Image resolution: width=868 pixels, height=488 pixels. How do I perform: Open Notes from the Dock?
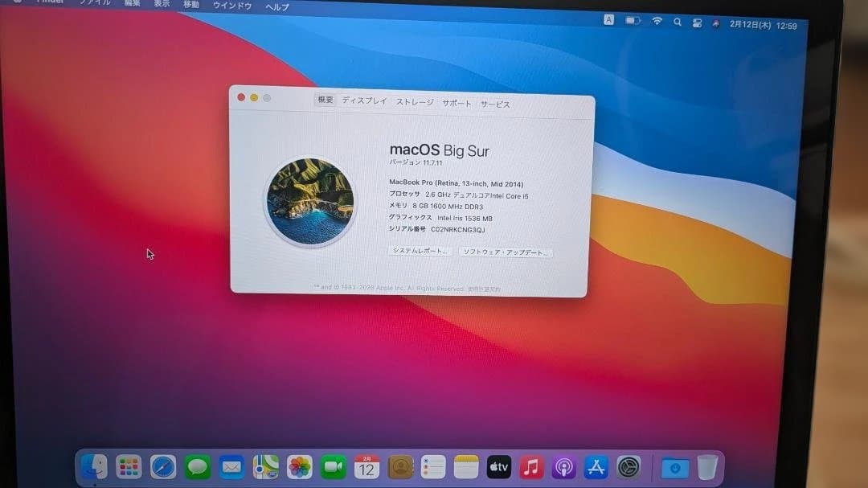(x=466, y=467)
